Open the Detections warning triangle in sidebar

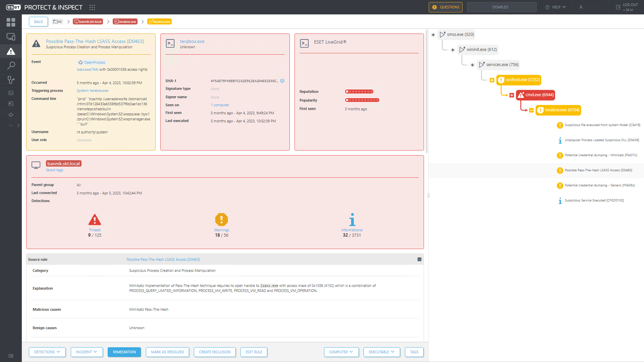pyautogui.click(x=11, y=51)
